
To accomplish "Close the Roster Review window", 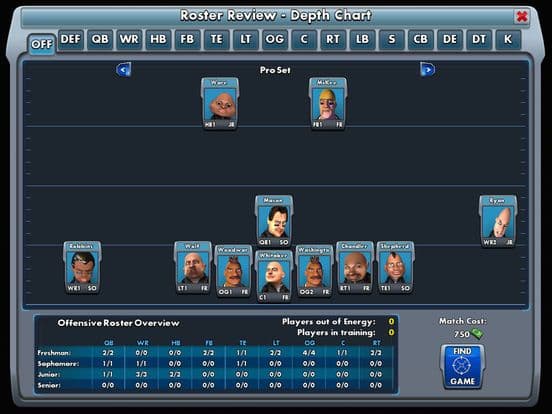I will point(521,16).
